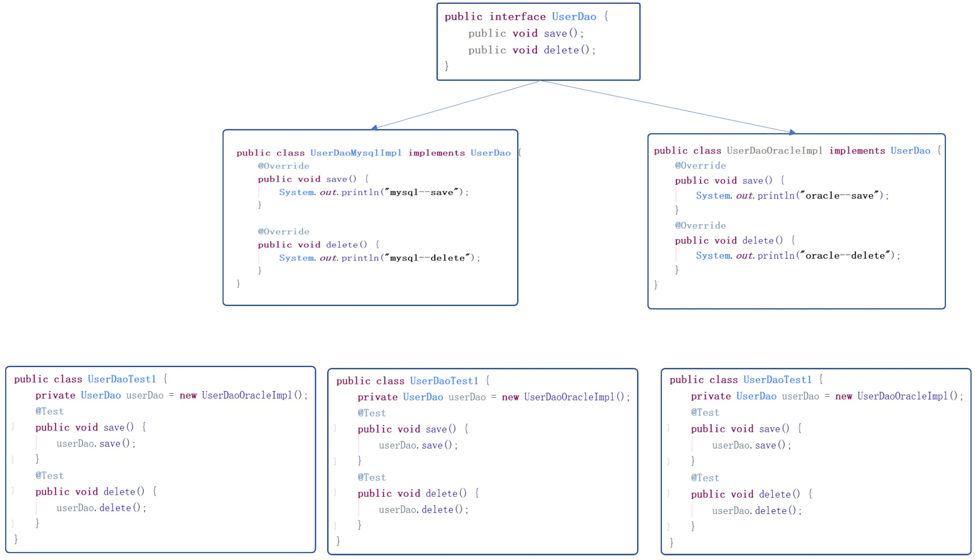The image size is (975, 560).
Task: Select UserDaoOracleImpl in its class declaration
Action: 774,151
